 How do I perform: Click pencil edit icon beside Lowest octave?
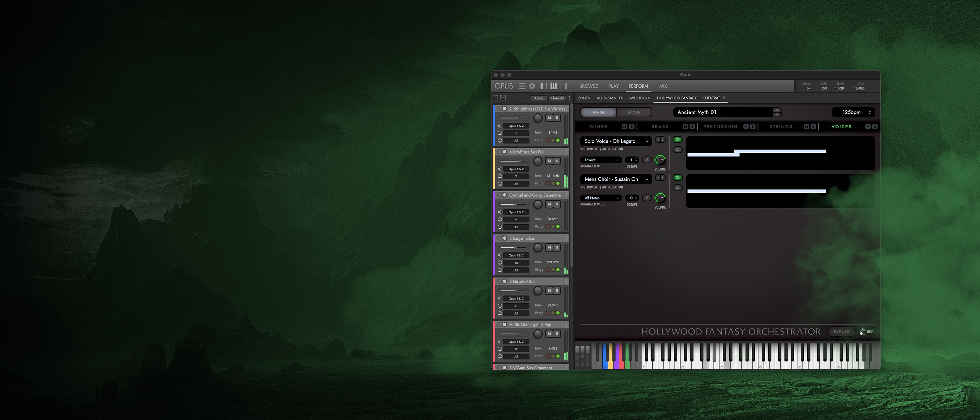coord(647,160)
